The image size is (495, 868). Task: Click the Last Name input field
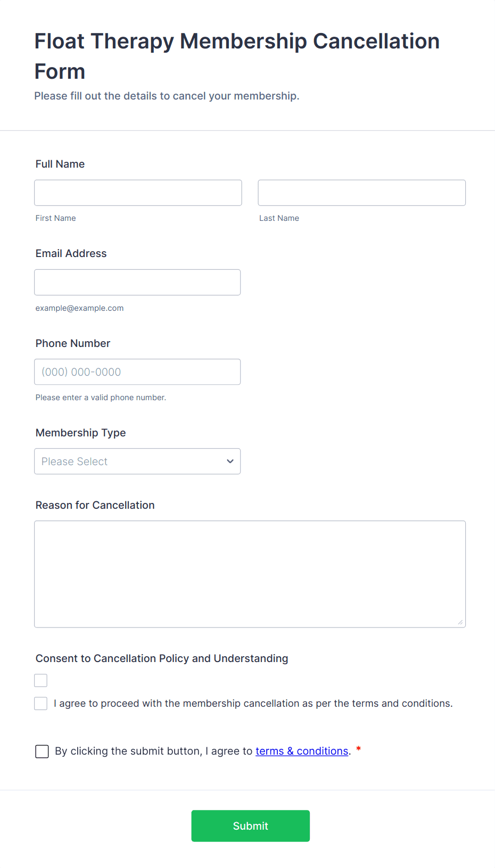click(361, 193)
